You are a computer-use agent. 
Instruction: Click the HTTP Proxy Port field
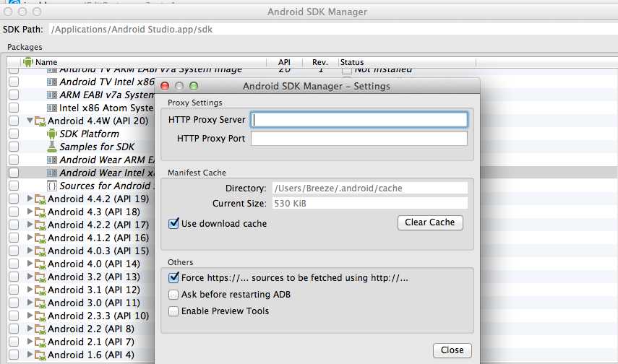coord(359,138)
